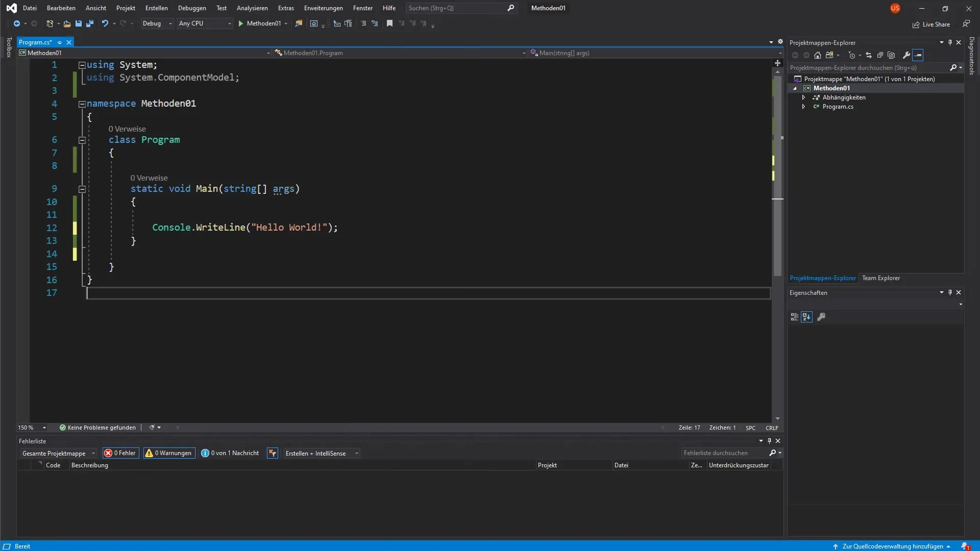This screenshot has width=980, height=551.
Task: Click the switch views icon in Projektmappen-Explorer
Action: (x=829, y=55)
